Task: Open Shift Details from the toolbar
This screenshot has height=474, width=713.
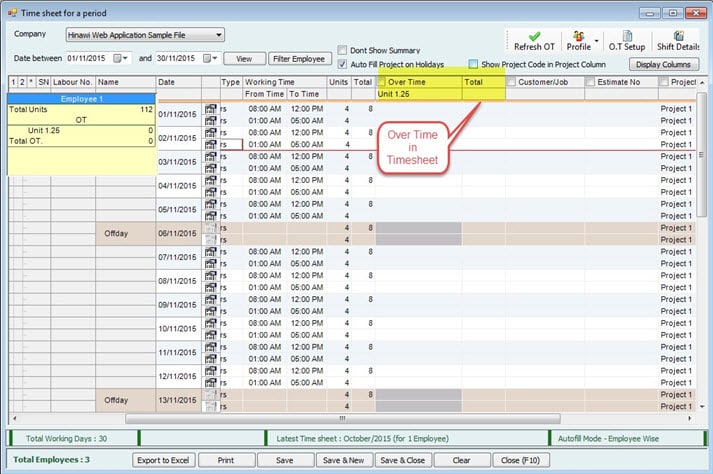Action: coord(678,41)
